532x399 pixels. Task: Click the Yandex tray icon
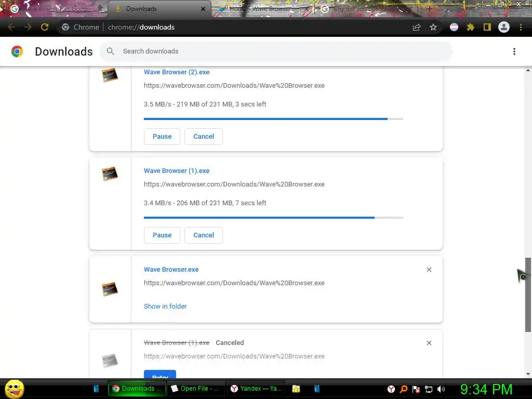pyautogui.click(x=391, y=389)
